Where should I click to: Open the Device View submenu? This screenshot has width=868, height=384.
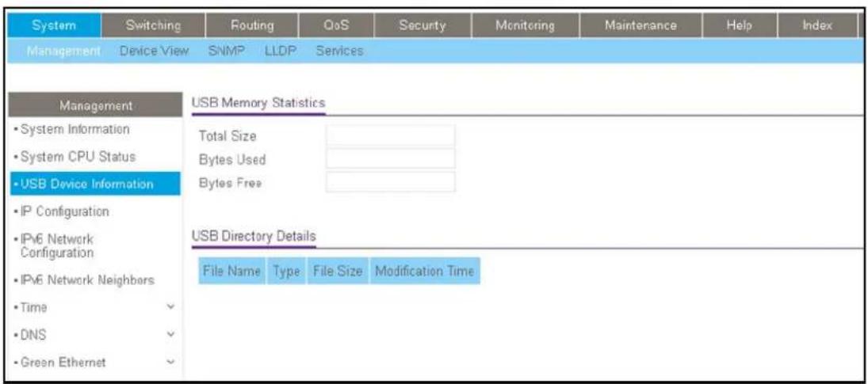coord(154,51)
